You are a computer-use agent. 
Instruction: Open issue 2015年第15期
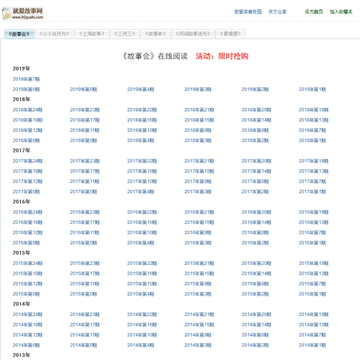point(199,273)
